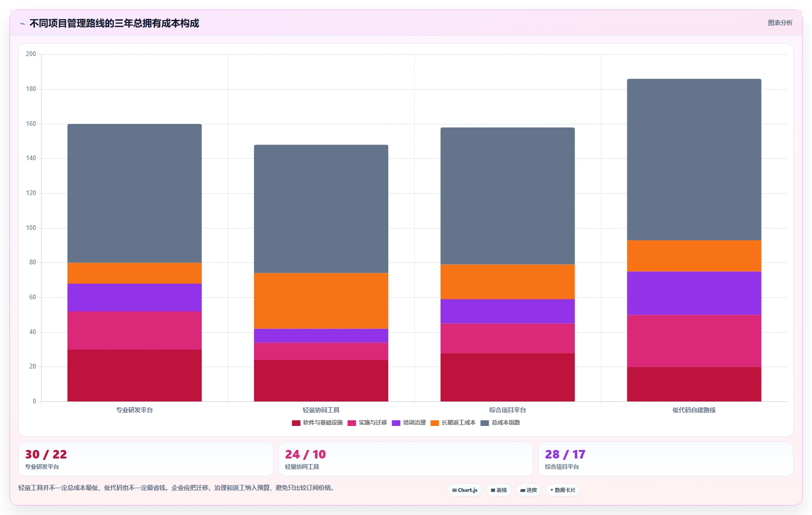The width and height of the screenshot is (812, 515).
Task: Hide the 总成本指数 series via its legend entry
Action: coord(500,423)
